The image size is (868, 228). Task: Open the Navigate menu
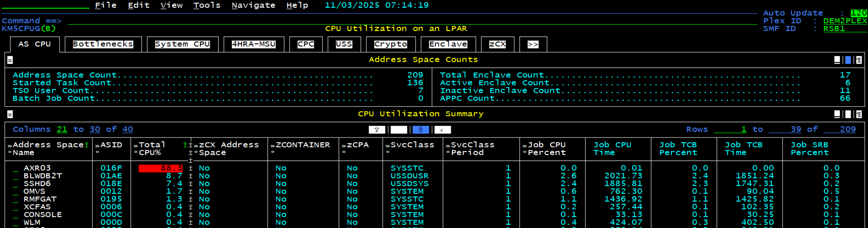253,5
